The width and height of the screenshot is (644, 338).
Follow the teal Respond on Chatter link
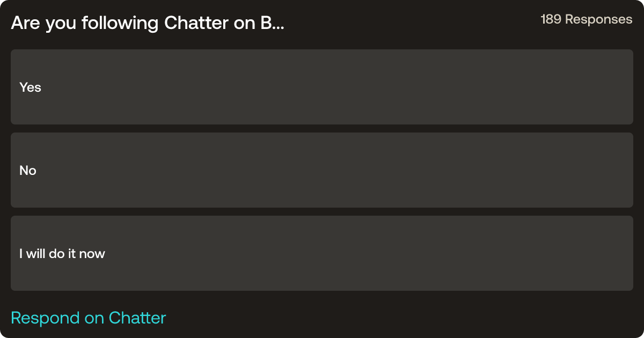[x=89, y=318]
